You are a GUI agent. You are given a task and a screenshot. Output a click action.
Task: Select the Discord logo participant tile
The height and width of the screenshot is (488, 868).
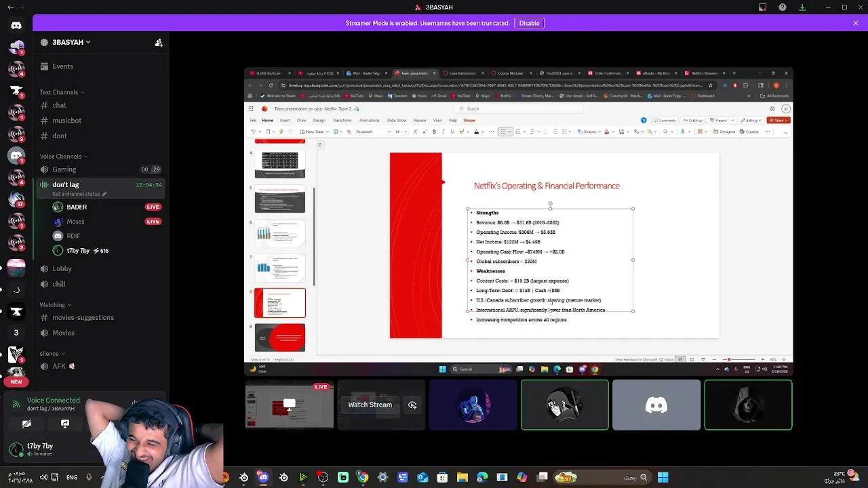pos(656,405)
